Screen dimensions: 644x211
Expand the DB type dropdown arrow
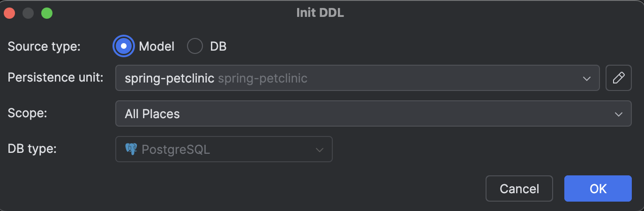click(x=320, y=150)
